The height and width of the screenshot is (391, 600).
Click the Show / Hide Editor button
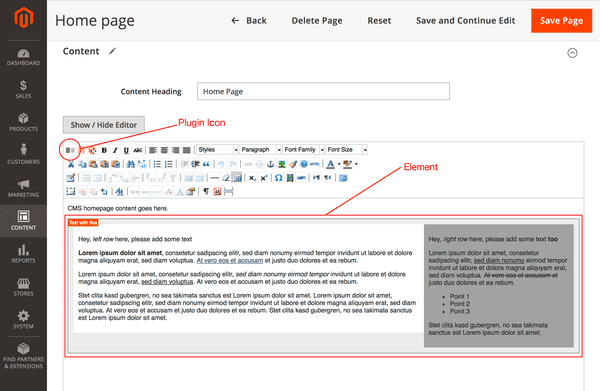point(104,125)
